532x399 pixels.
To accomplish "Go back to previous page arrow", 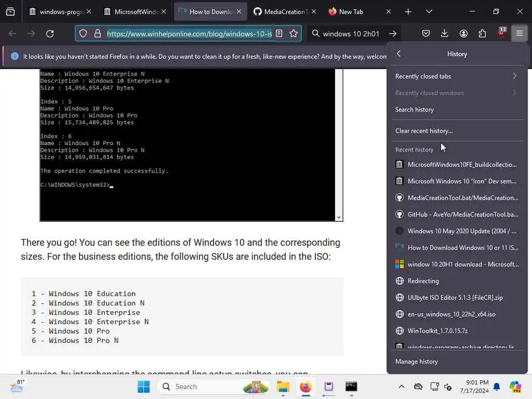I will click(x=12, y=34).
